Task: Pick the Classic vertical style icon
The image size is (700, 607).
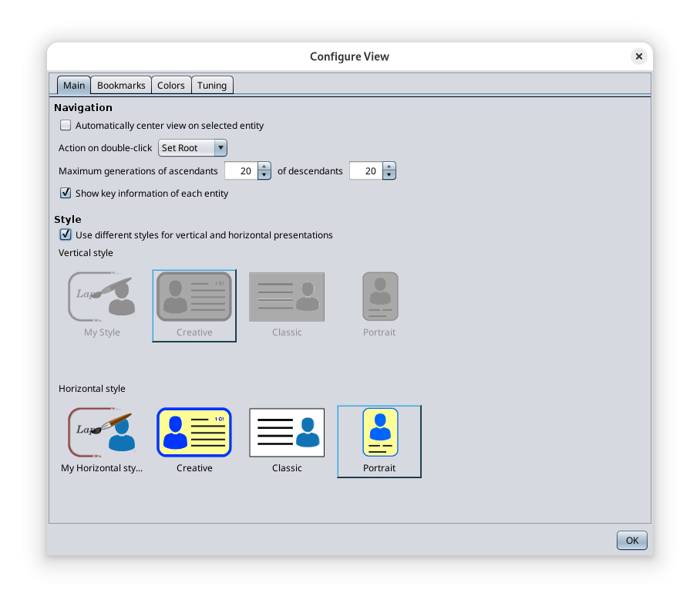Action: coord(287,297)
